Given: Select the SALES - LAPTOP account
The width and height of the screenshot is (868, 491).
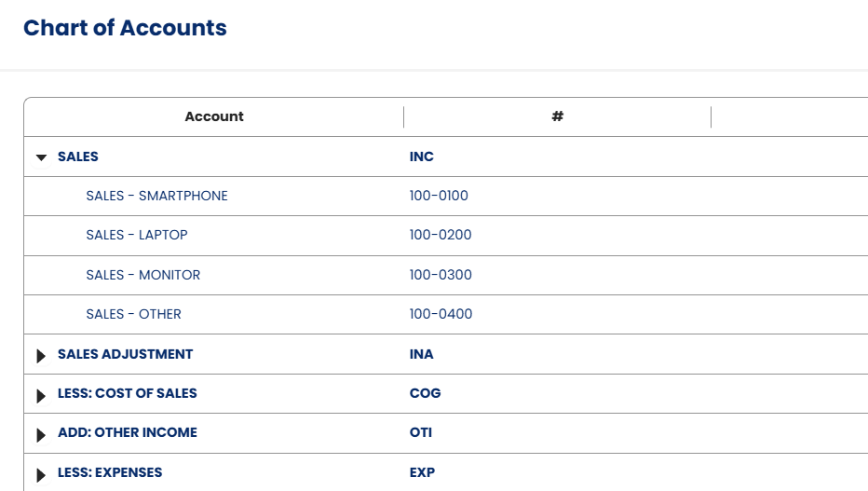Looking at the screenshot, I should click(137, 235).
